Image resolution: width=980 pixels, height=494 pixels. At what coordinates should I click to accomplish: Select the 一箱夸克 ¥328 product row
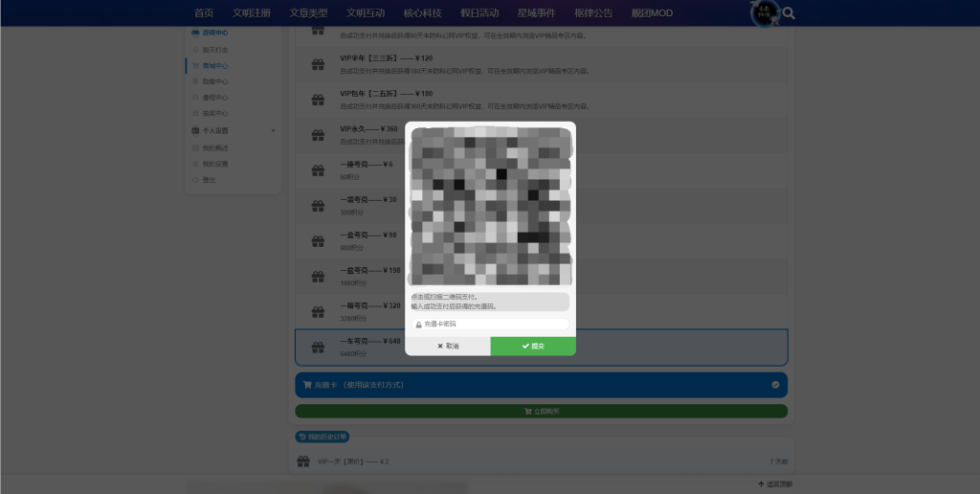[x=542, y=312]
